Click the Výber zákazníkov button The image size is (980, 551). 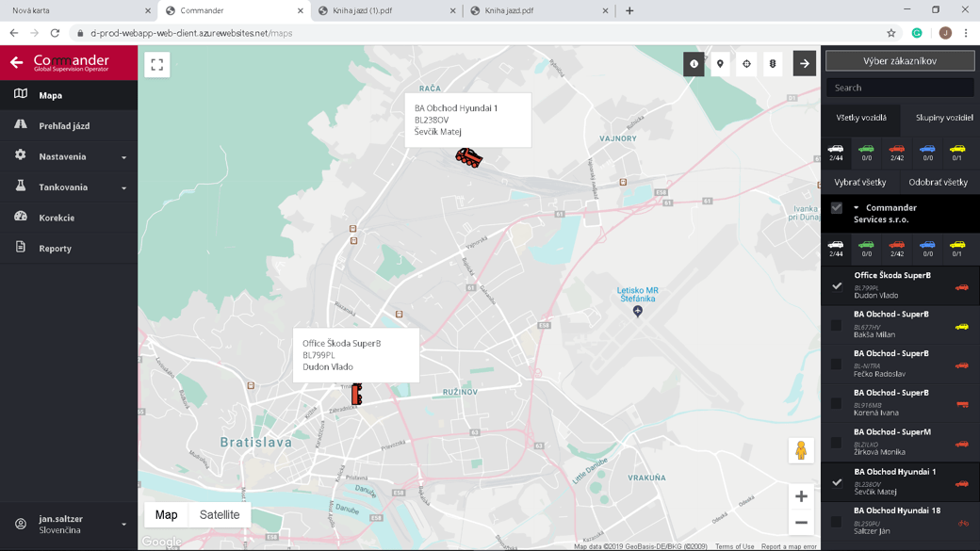pyautogui.click(x=900, y=60)
